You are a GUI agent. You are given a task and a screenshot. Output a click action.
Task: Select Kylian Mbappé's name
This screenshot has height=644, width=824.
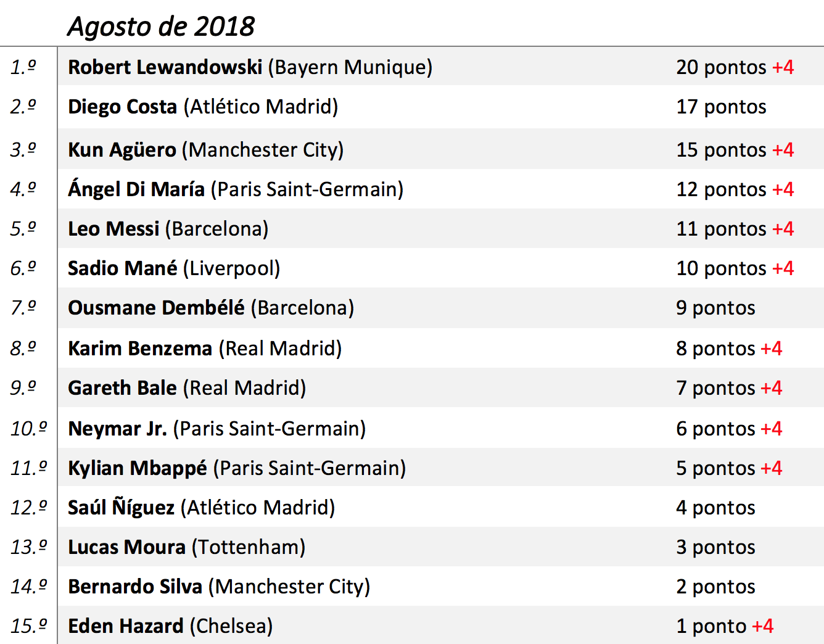137,468
